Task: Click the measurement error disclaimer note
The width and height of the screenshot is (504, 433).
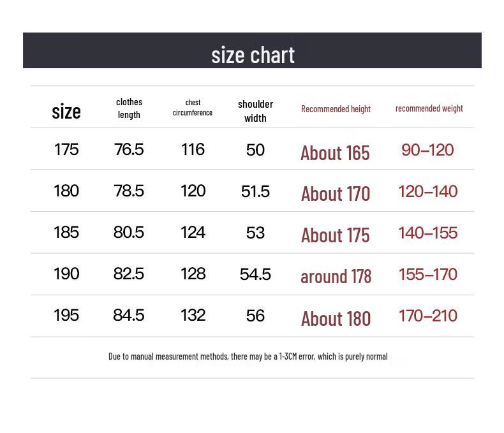Action: (248, 356)
